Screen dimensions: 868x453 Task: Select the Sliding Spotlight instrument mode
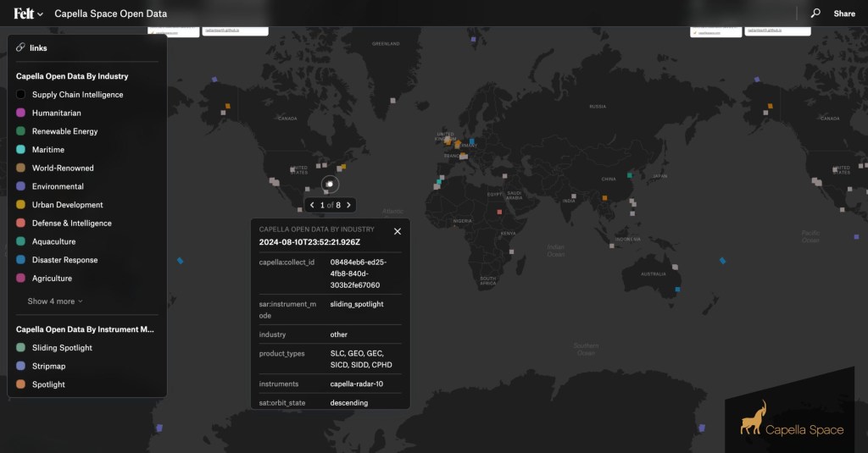(x=62, y=347)
